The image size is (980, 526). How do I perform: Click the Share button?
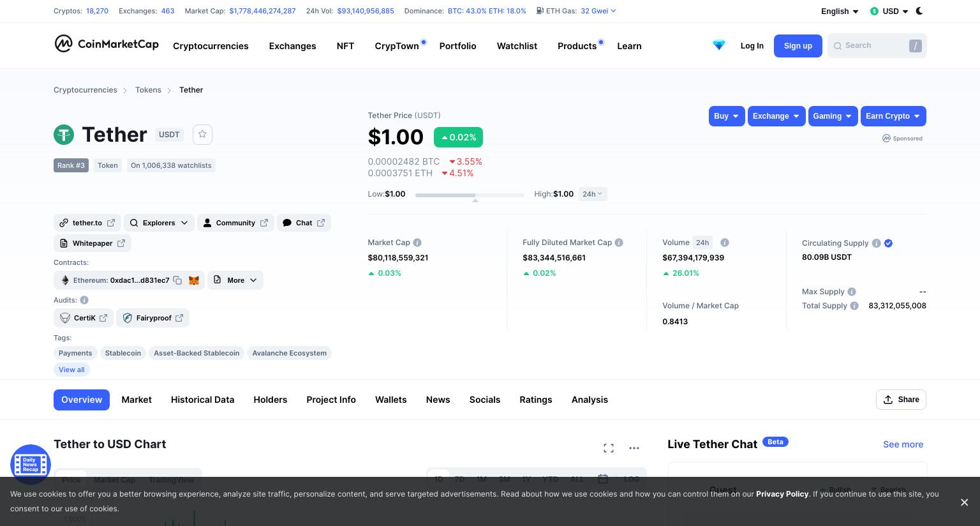point(901,400)
